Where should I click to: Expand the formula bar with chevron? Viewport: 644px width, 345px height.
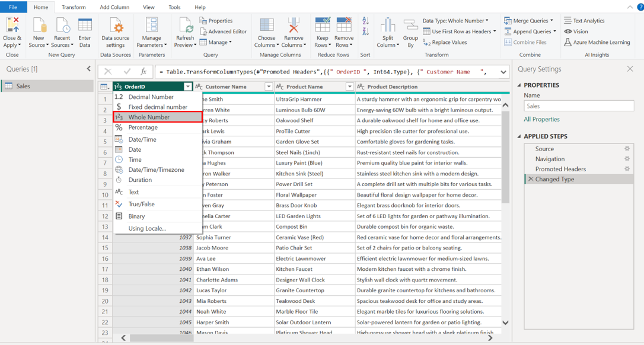(503, 72)
